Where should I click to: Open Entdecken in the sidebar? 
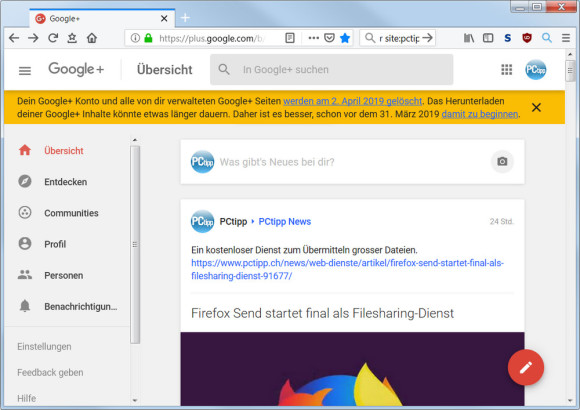pos(65,182)
